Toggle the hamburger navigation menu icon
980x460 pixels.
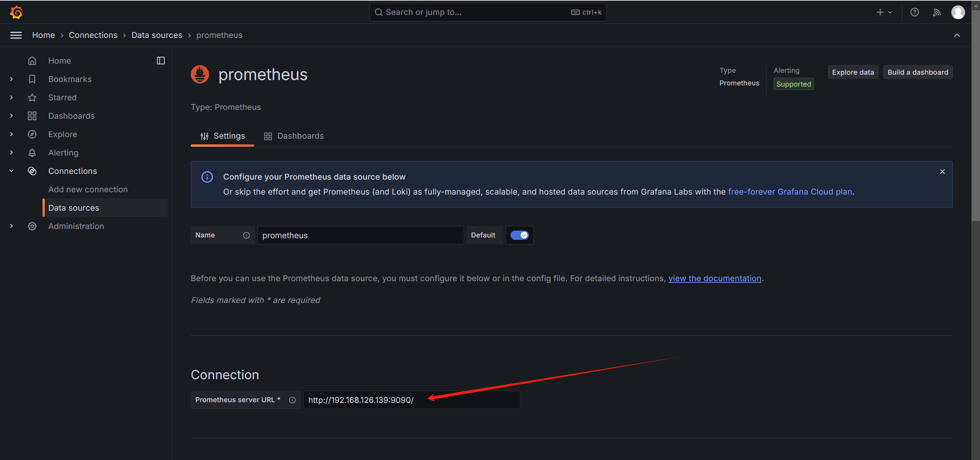pos(16,35)
